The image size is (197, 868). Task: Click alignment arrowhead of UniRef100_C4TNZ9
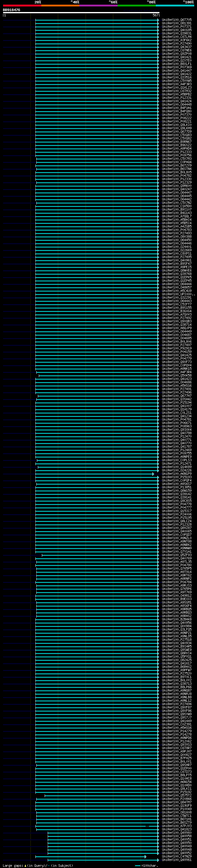[146, 856]
